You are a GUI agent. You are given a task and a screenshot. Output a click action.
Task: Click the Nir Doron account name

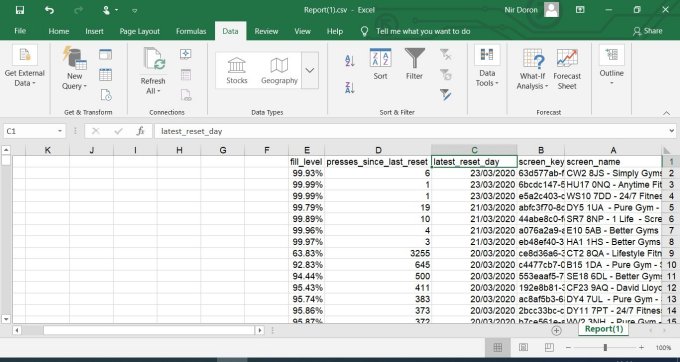point(521,10)
